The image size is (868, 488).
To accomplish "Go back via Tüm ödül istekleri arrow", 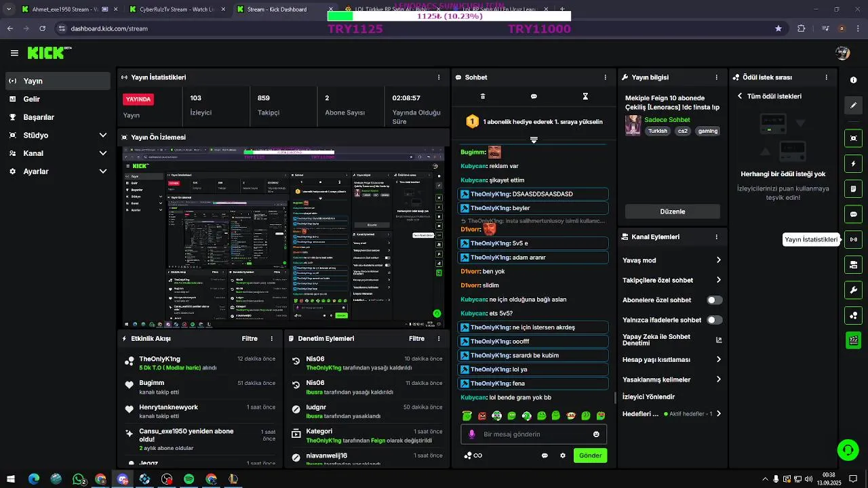I will coord(740,96).
